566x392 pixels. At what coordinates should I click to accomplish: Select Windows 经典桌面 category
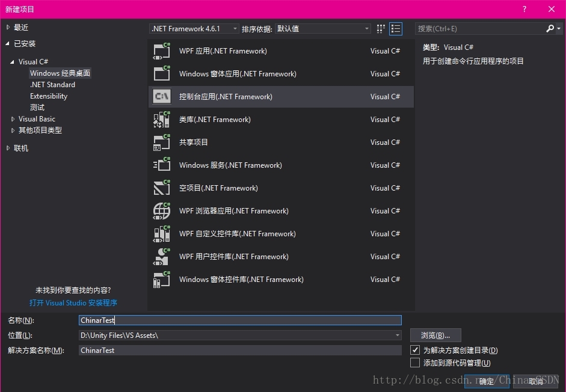pos(60,73)
